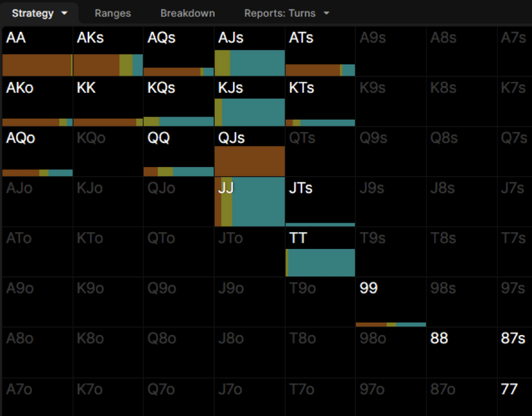
Task: Select the 88 hand cell
Action: click(x=461, y=352)
